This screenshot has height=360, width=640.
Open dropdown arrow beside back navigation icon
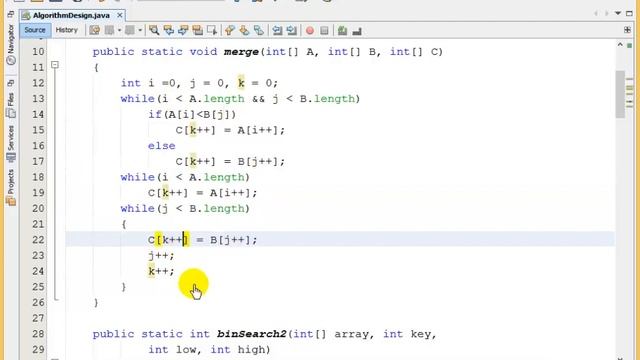[119, 30]
